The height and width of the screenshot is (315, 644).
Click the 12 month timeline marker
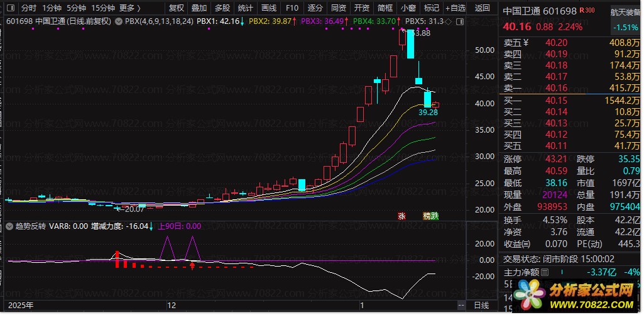point(172,305)
